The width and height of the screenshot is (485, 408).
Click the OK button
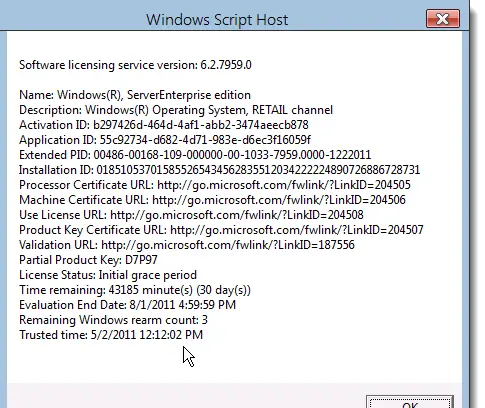tap(410, 402)
